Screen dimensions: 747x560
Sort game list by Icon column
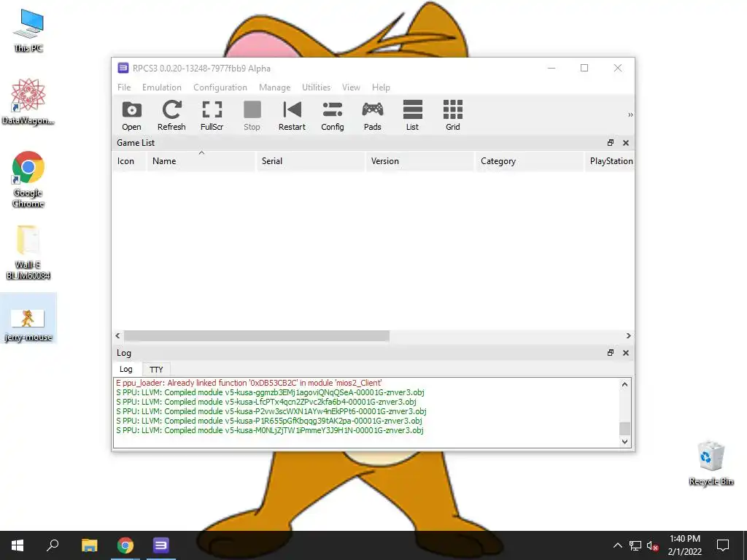coord(129,161)
